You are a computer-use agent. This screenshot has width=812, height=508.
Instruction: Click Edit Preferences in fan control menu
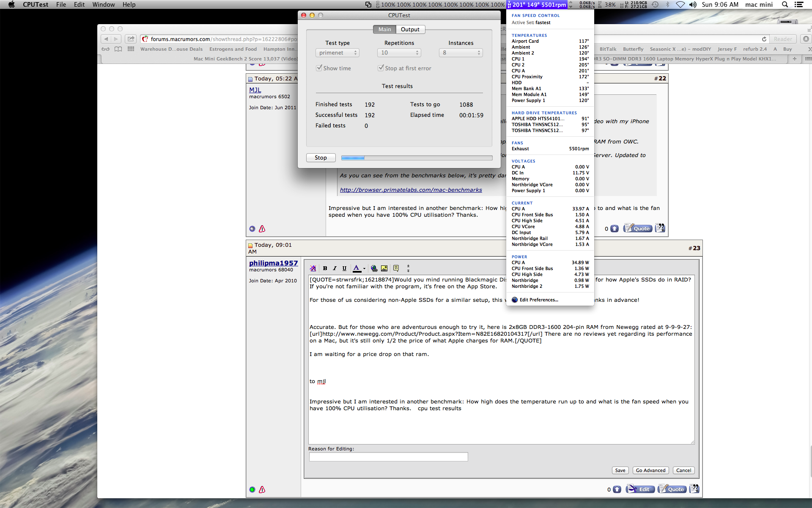tap(539, 300)
